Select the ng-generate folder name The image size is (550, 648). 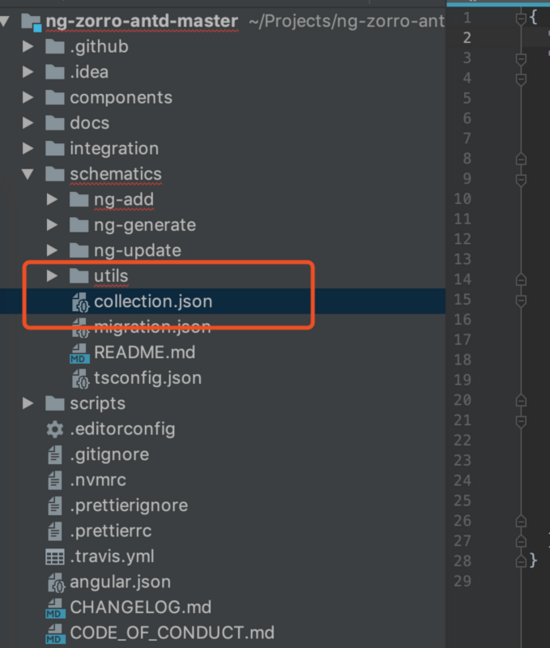(145, 226)
